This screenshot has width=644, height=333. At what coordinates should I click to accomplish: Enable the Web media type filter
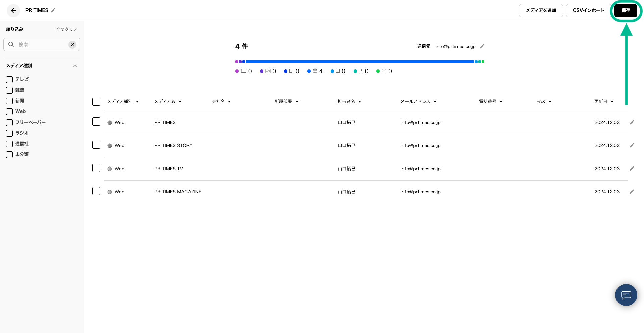click(x=9, y=112)
